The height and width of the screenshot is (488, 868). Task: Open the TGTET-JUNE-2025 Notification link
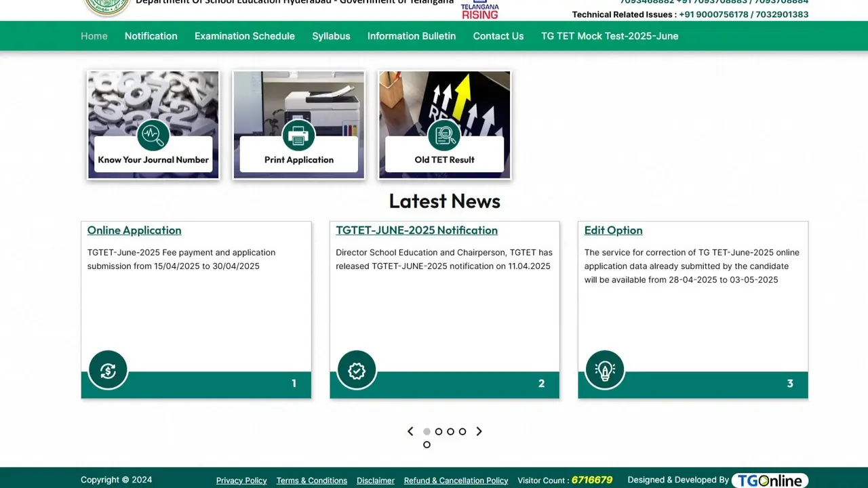pos(416,230)
